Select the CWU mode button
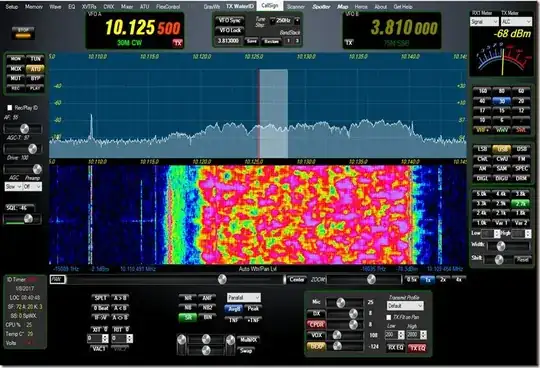 (502, 159)
